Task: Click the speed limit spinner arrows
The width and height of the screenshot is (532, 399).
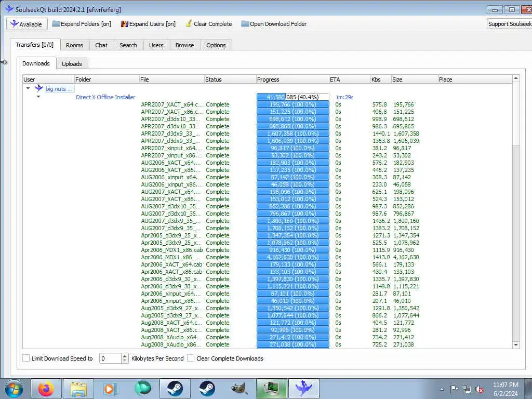Action: click(x=125, y=358)
